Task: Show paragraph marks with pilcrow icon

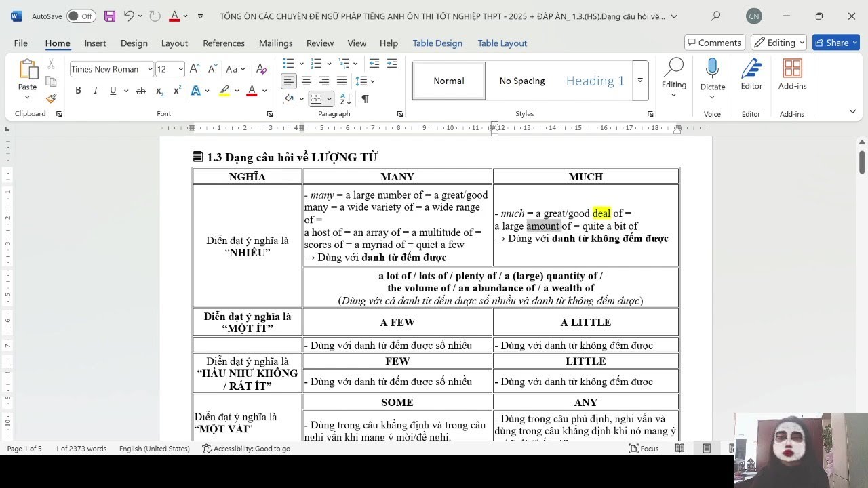Action: click(365, 99)
